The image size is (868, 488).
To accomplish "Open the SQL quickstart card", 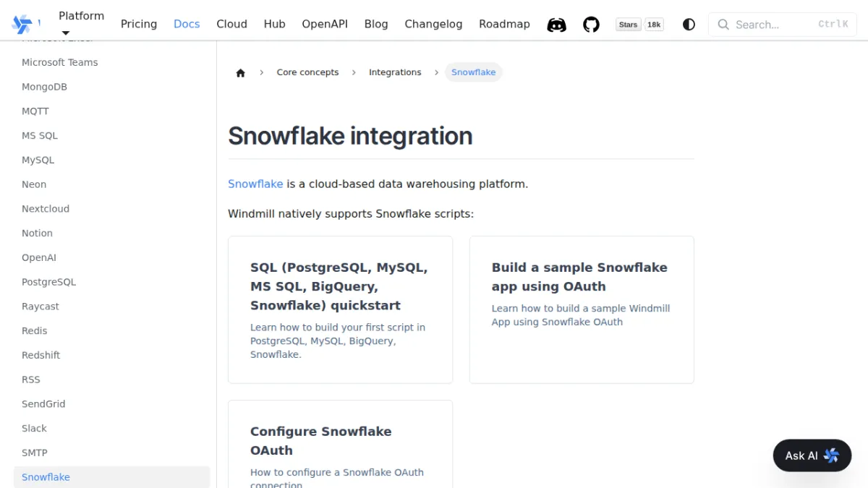I will tap(340, 309).
